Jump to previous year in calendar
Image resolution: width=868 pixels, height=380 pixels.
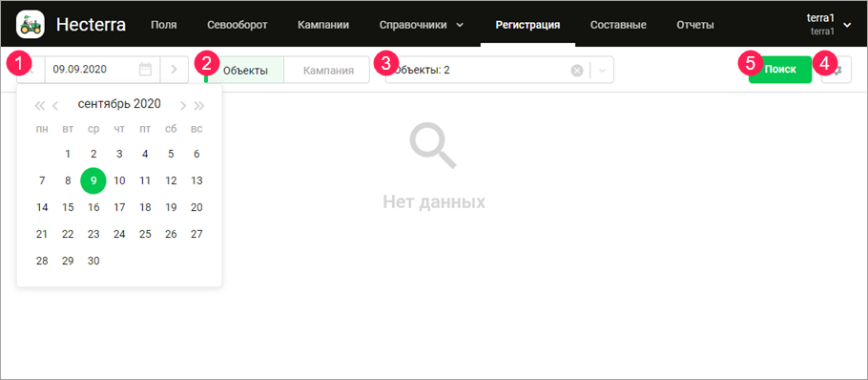point(39,105)
